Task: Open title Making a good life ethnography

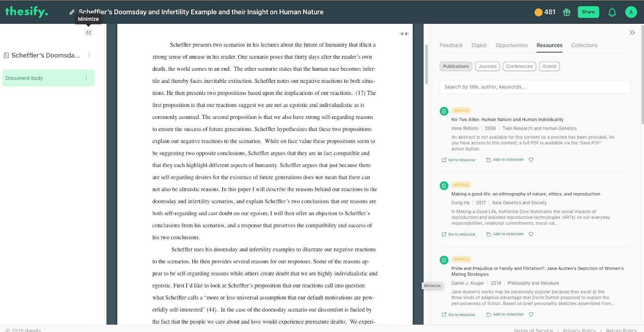Action: tap(526, 194)
